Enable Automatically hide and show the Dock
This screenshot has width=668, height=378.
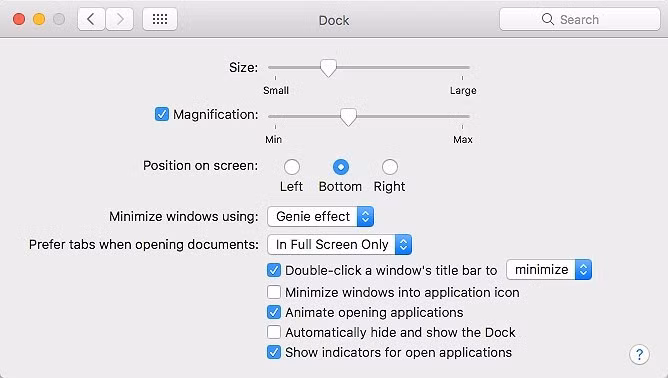pyautogui.click(x=274, y=332)
